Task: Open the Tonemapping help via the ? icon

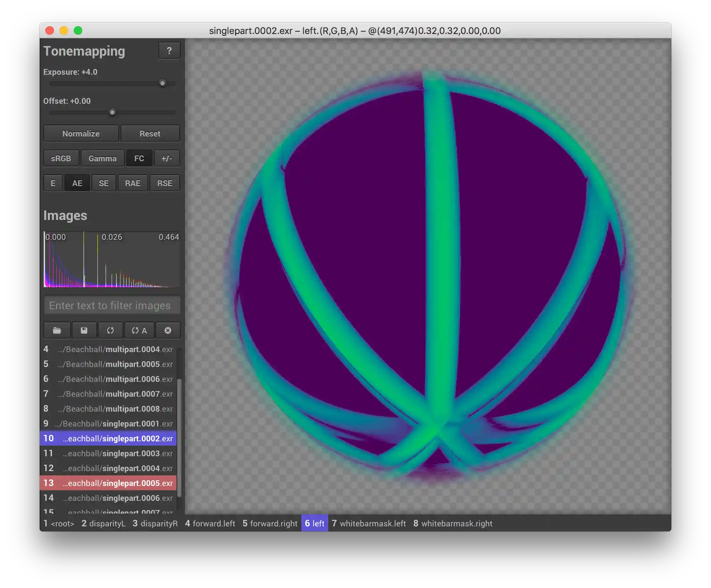Action: 169,51
